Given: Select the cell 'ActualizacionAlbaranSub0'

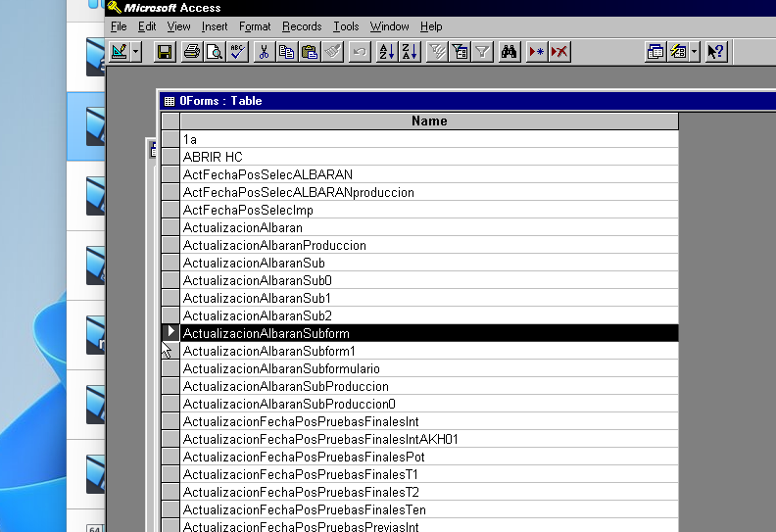Looking at the screenshot, I should tap(429, 280).
